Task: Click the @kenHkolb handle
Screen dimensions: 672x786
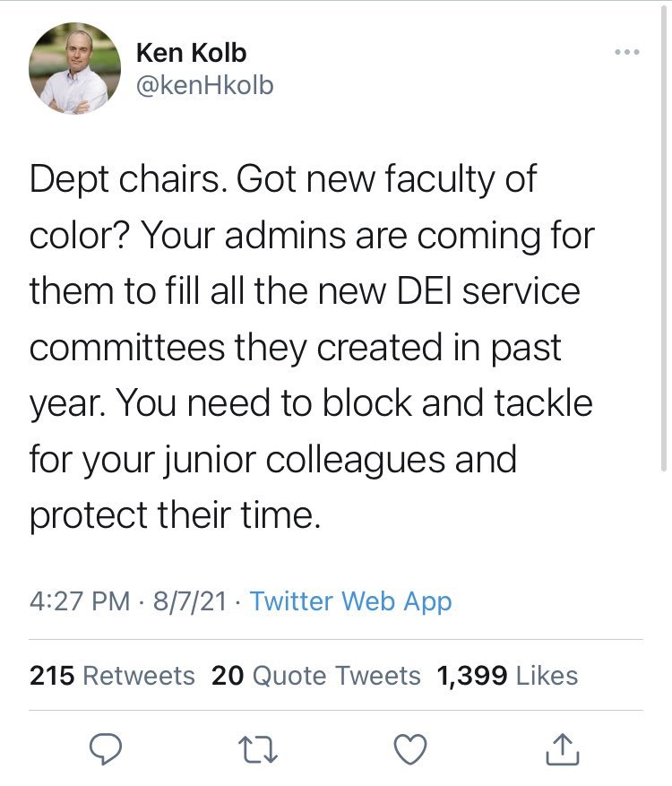Action: tap(204, 85)
